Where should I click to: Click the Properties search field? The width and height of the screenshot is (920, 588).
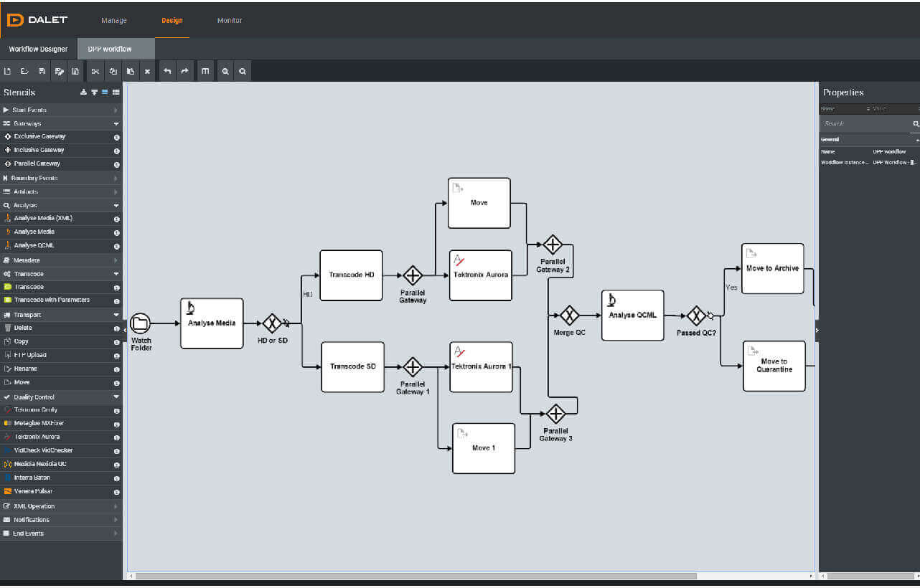[x=865, y=124]
